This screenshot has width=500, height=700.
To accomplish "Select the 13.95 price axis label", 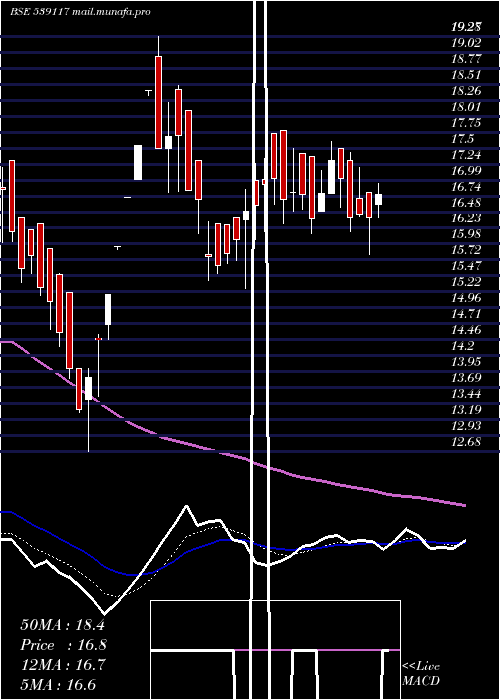I will tap(466, 362).
